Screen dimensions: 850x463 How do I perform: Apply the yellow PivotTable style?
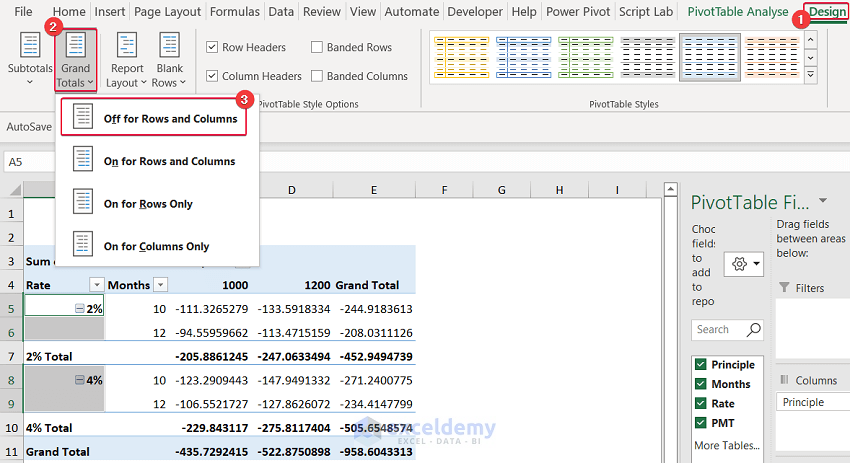tap(461, 57)
